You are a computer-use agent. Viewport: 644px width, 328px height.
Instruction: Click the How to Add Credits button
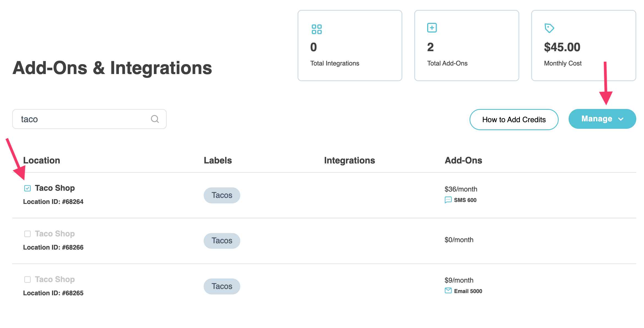(x=514, y=119)
